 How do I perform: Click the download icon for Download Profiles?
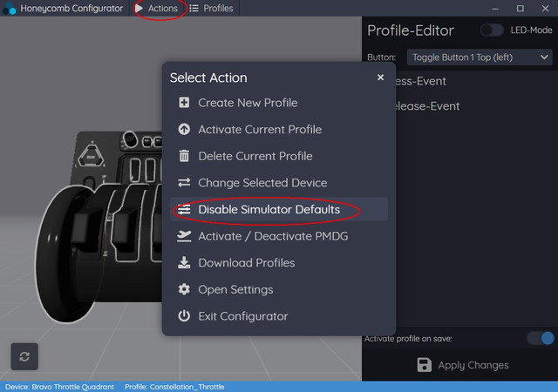(184, 262)
